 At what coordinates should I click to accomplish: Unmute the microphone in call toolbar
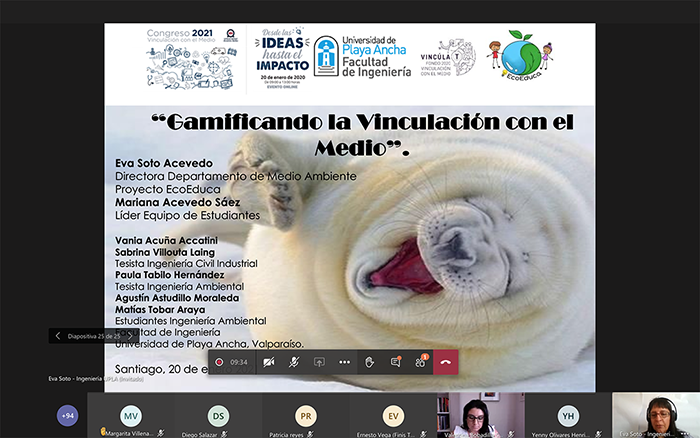(294, 362)
